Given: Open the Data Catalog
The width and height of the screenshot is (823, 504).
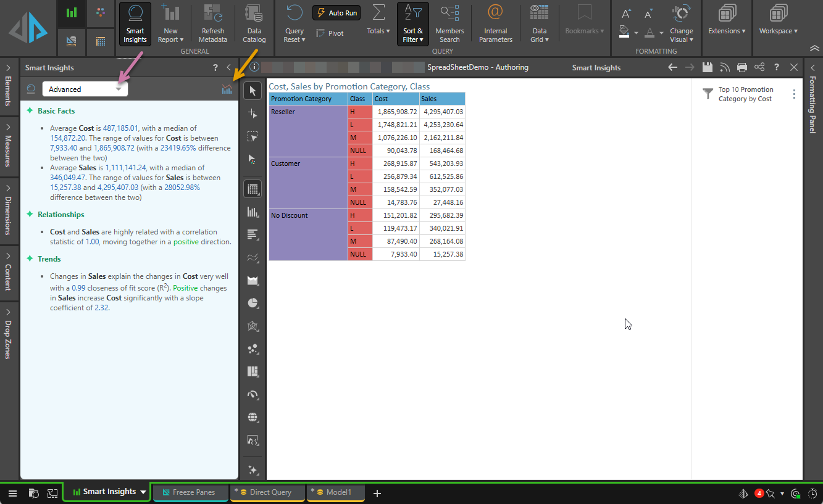Looking at the screenshot, I should tap(254, 23).
